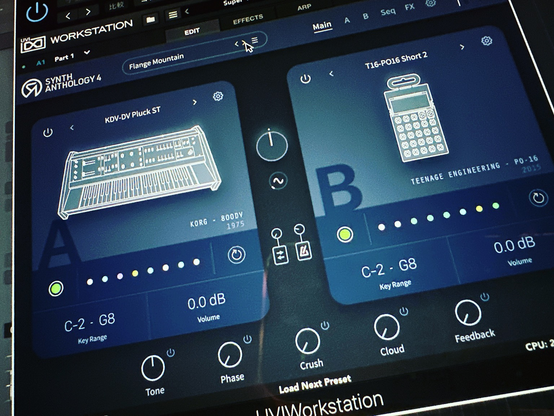Open layer A settings gear
Screen dimensions: 554x416
pos(218,96)
